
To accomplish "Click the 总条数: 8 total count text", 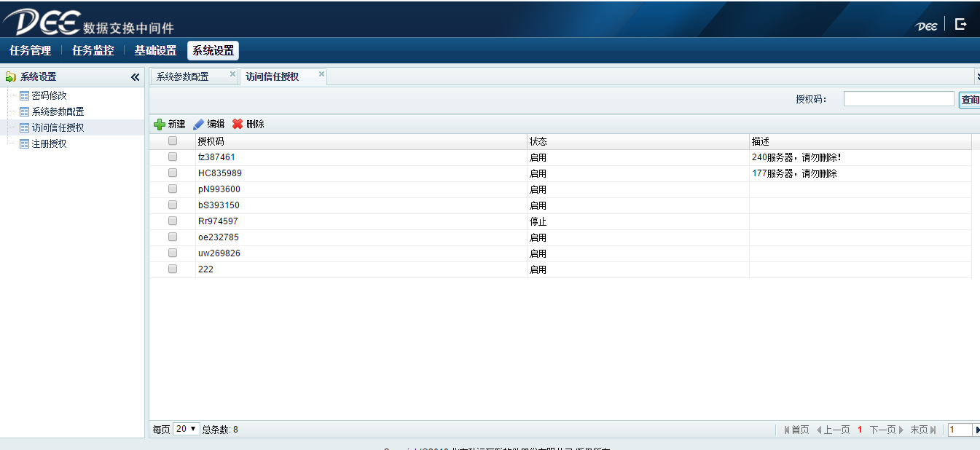I will coord(220,430).
